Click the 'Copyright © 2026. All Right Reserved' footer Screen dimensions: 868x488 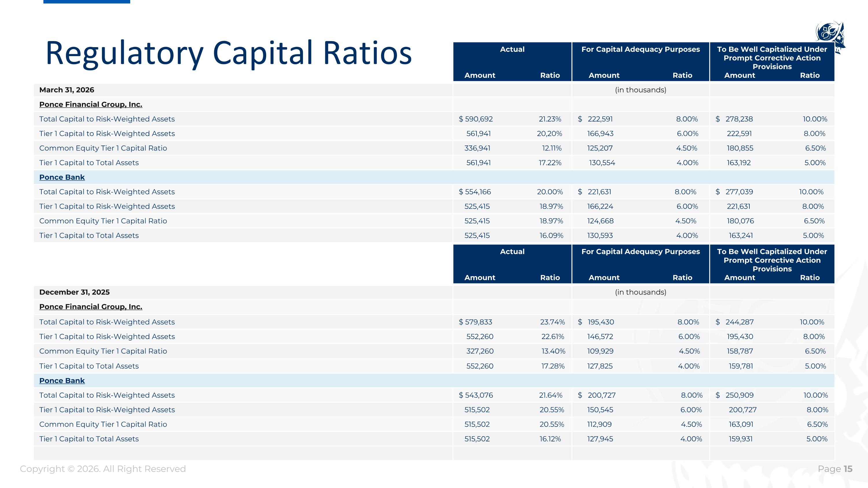[103, 469]
